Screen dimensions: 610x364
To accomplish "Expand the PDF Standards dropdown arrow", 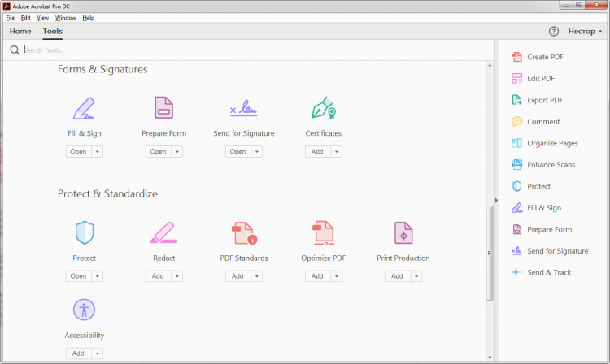I will click(x=257, y=276).
